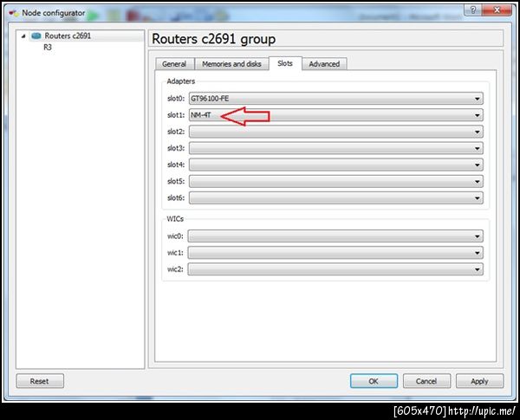Open the slot6 adapter dropdown
The width and height of the screenshot is (520, 420).
(336, 198)
